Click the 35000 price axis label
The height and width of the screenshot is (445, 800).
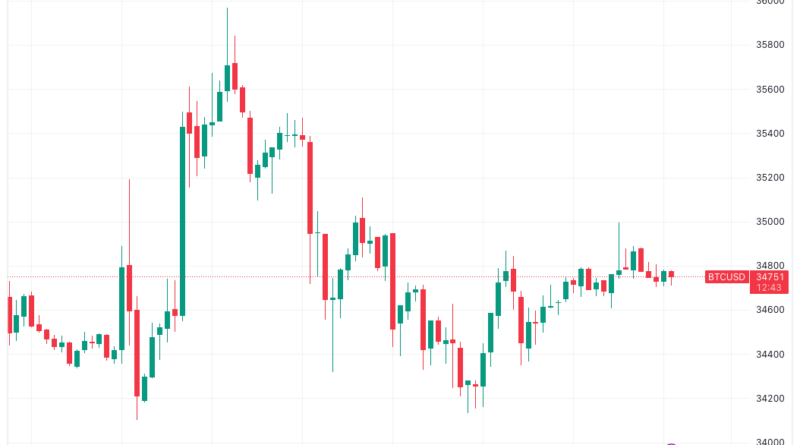click(768, 222)
